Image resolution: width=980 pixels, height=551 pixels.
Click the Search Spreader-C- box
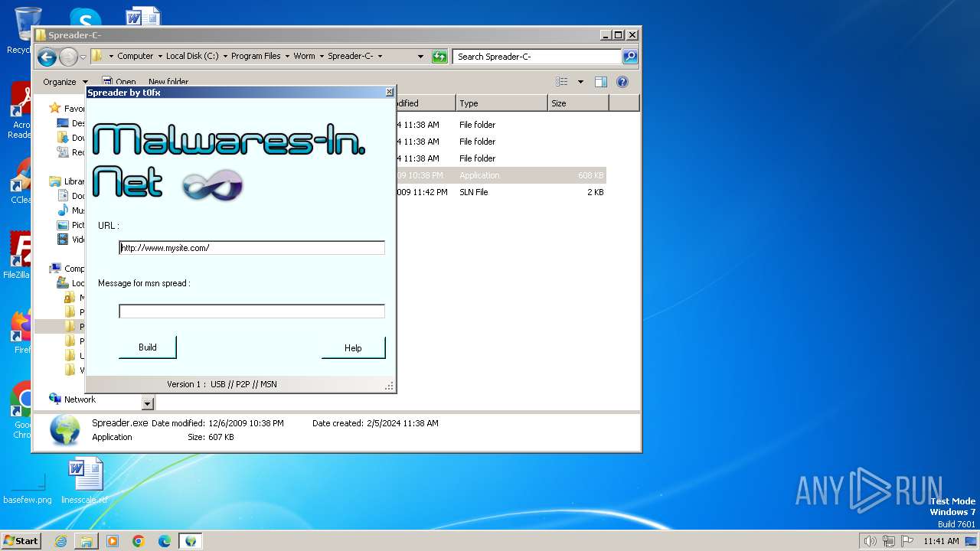(x=537, y=57)
